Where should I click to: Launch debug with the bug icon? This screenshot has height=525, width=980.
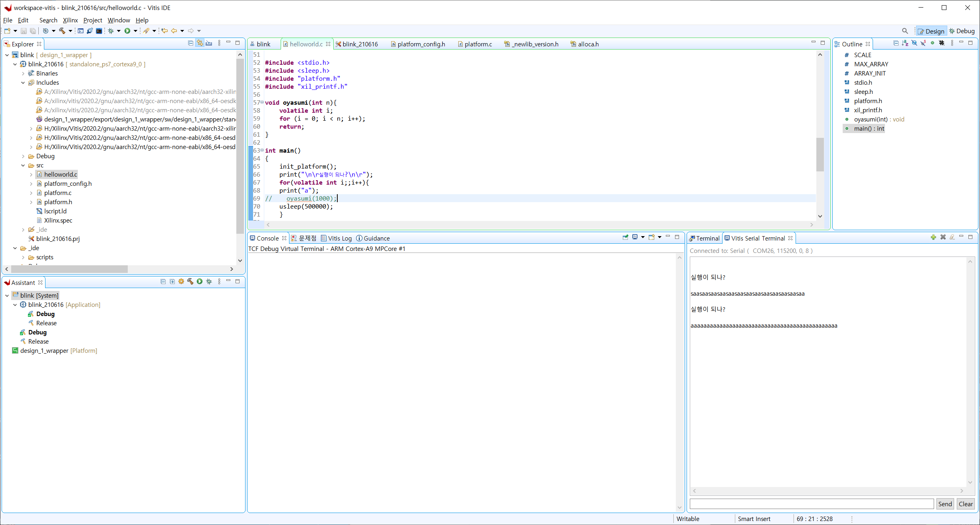coord(111,31)
